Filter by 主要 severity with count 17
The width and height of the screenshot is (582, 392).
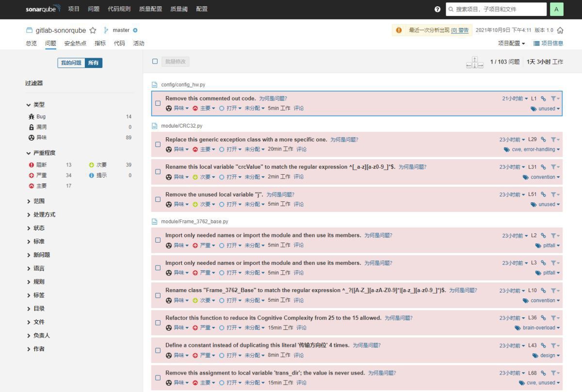click(x=50, y=186)
